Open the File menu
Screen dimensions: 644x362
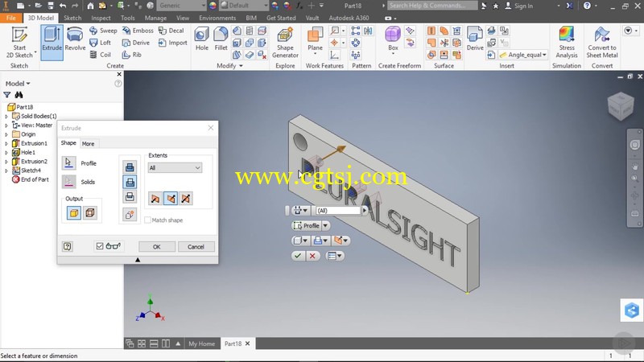coord(11,18)
